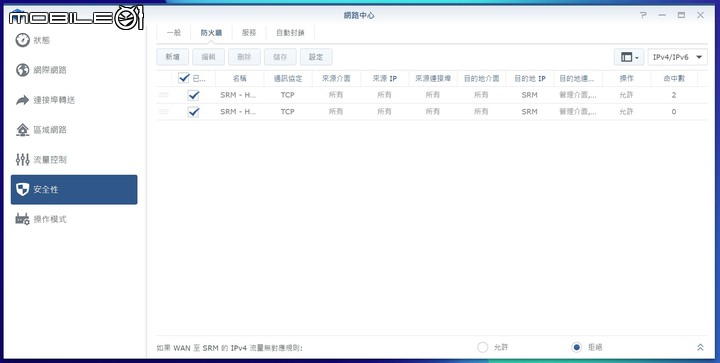
Task: Open 連接埠轉送 port forwarding arrow icon
Action: [x=22, y=100]
